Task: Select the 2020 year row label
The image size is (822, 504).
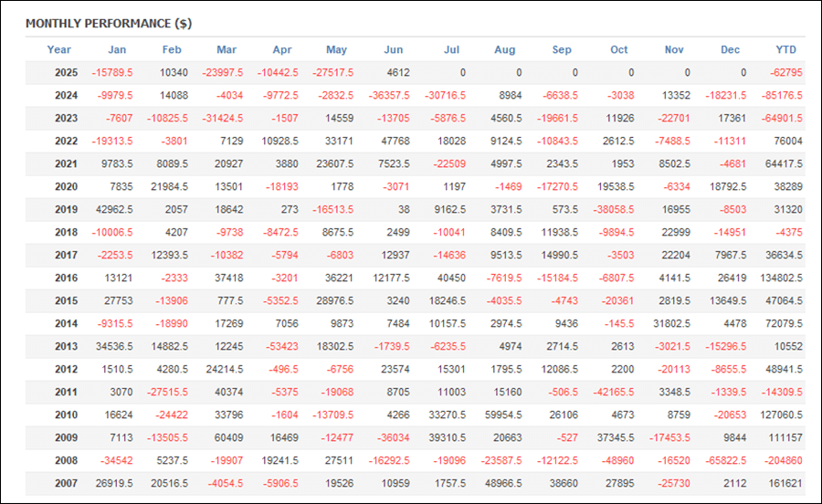Action: click(x=66, y=186)
